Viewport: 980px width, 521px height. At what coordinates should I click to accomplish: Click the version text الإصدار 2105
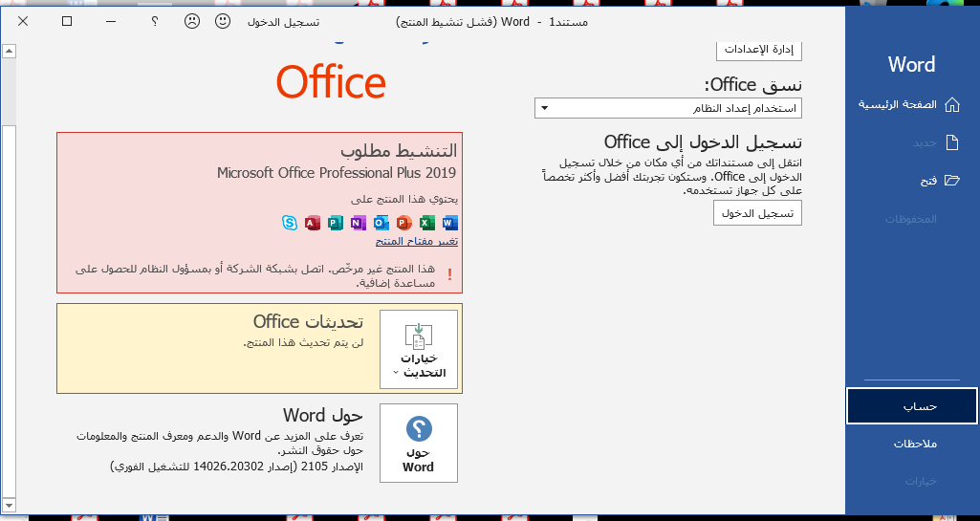click(x=237, y=466)
